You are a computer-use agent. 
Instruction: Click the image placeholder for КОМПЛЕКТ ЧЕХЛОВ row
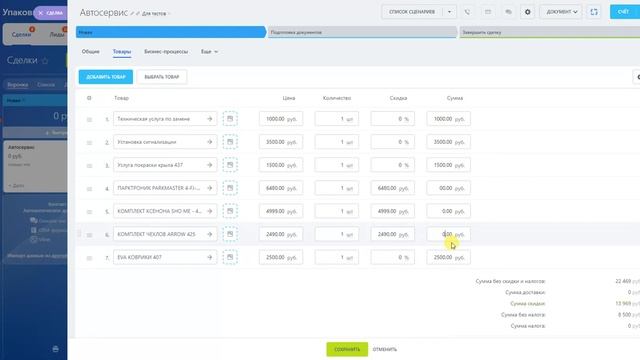click(x=230, y=234)
